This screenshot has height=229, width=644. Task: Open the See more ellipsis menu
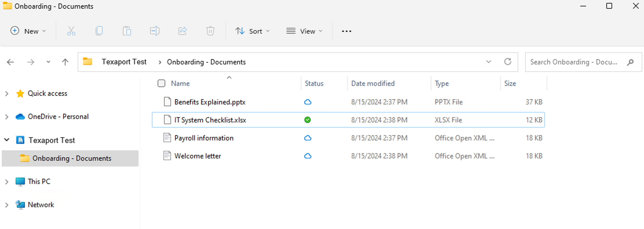(346, 31)
